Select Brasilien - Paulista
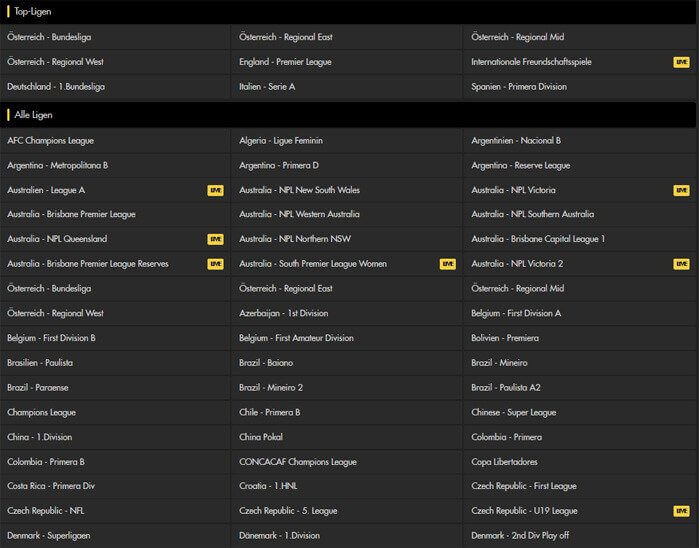This screenshot has width=699, height=548. 115,363
